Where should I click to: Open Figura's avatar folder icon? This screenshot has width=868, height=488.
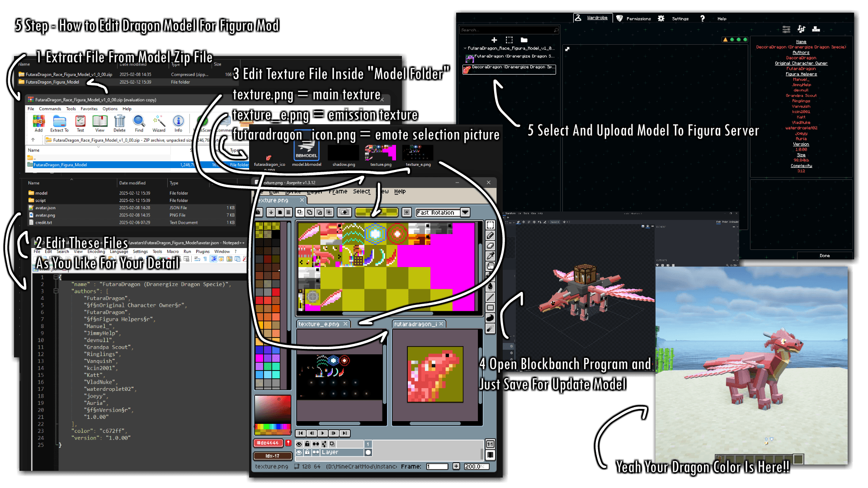coord(524,40)
